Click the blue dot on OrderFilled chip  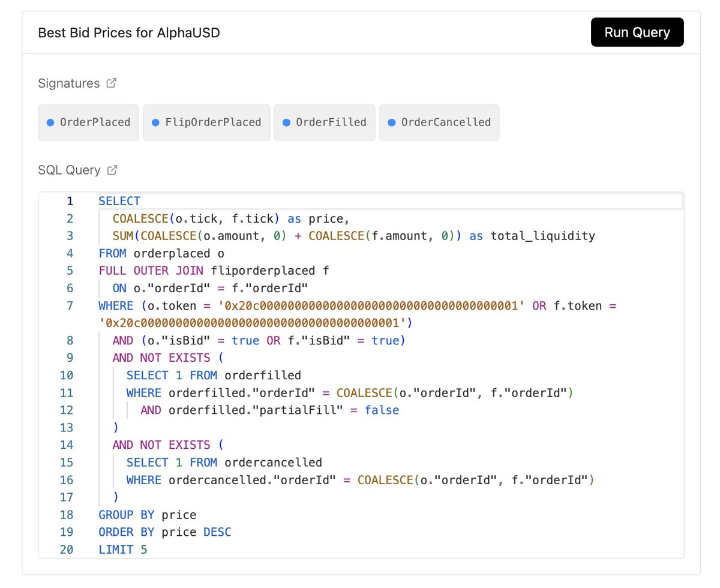click(287, 122)
